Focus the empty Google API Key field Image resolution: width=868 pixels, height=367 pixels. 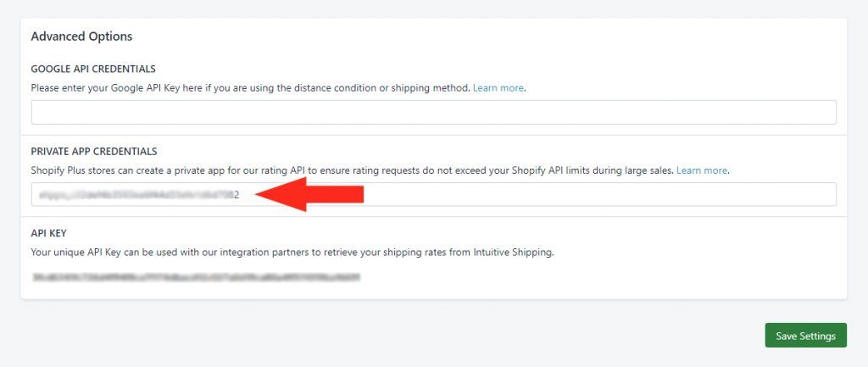tap(433, 113)
